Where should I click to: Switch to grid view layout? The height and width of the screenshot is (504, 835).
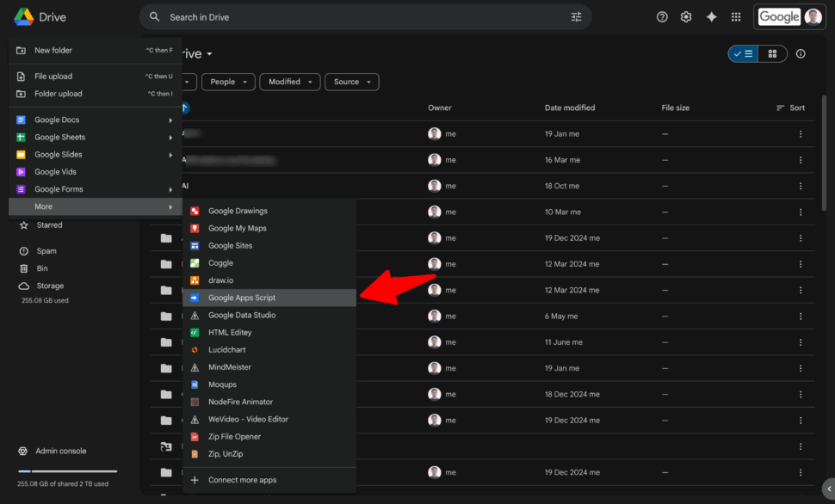point(772,53)
